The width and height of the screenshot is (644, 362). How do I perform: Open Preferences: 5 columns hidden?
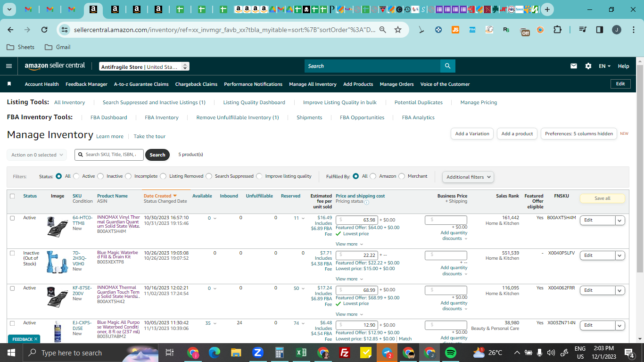pos(579,134)
